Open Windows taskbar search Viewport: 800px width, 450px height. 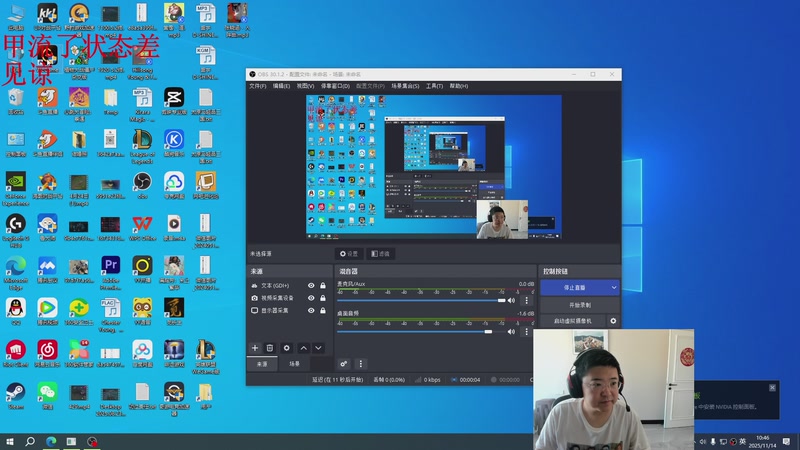click(x=30, y=441)
